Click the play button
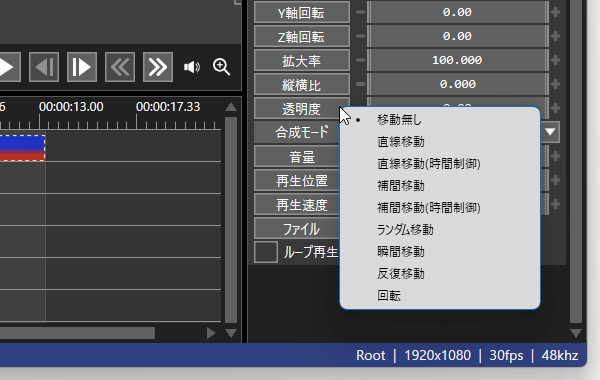Viewport: 600px width, 380px height. tap(8, 67)
